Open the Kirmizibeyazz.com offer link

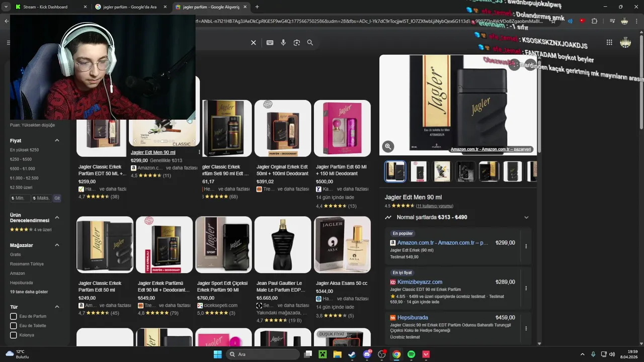[420, 282]
